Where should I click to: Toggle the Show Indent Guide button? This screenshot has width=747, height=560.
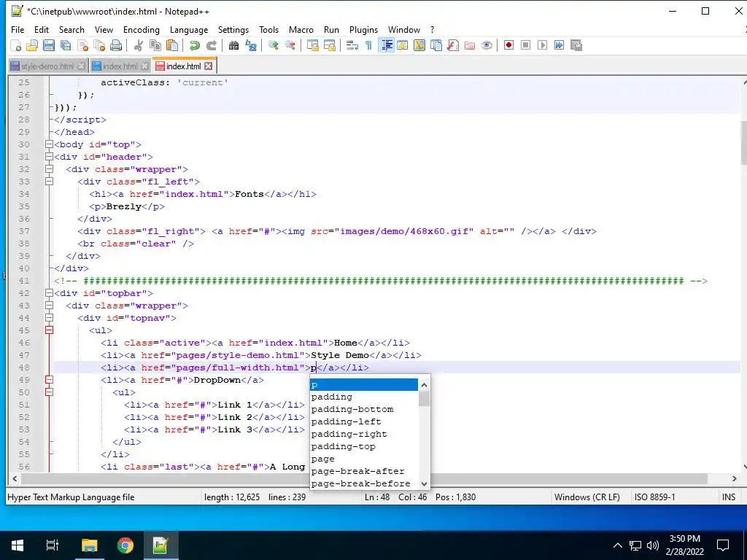coord(387,45)
